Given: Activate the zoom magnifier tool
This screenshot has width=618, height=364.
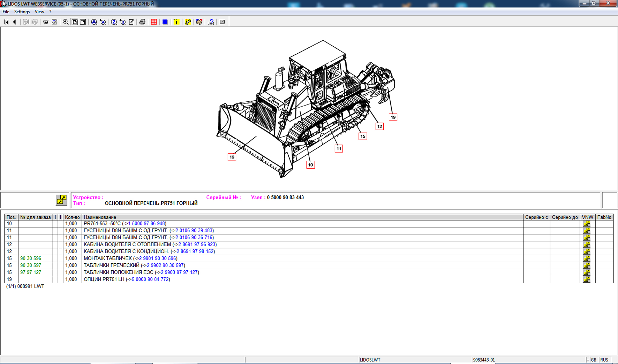Looking at the screenshot, I should point(66,22).
